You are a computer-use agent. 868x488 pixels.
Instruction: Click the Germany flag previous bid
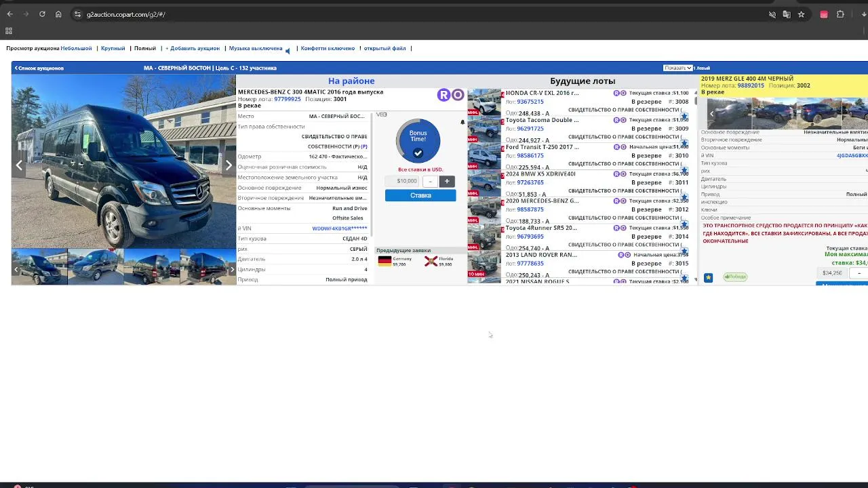[384, 261]
